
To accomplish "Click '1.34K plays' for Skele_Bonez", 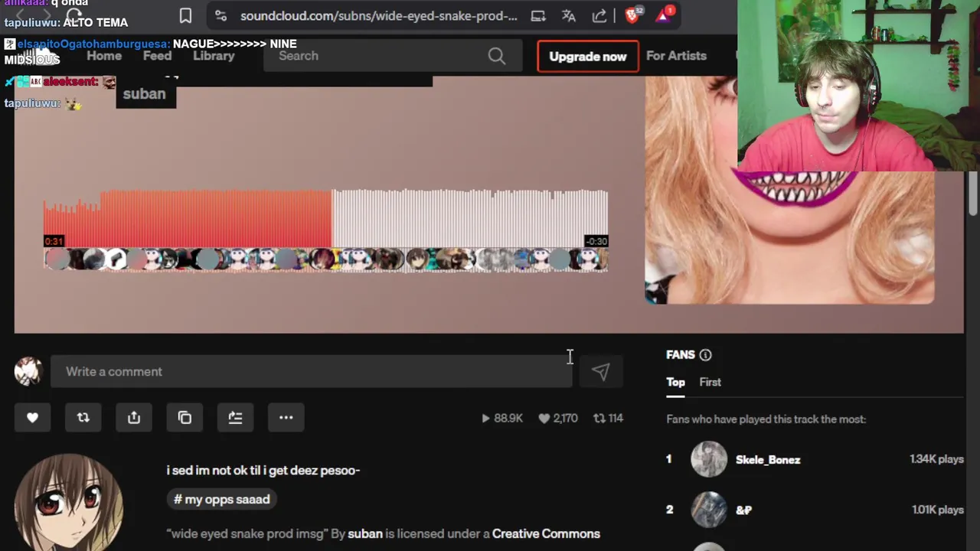I will coord(937,459).
